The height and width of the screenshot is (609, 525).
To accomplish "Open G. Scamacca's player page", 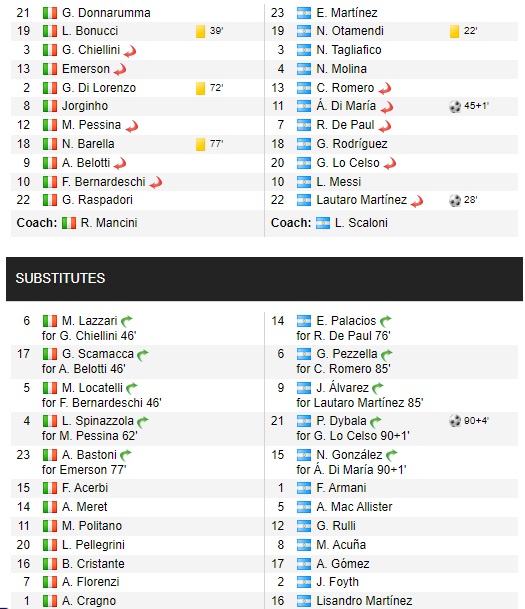I will 98,354.
